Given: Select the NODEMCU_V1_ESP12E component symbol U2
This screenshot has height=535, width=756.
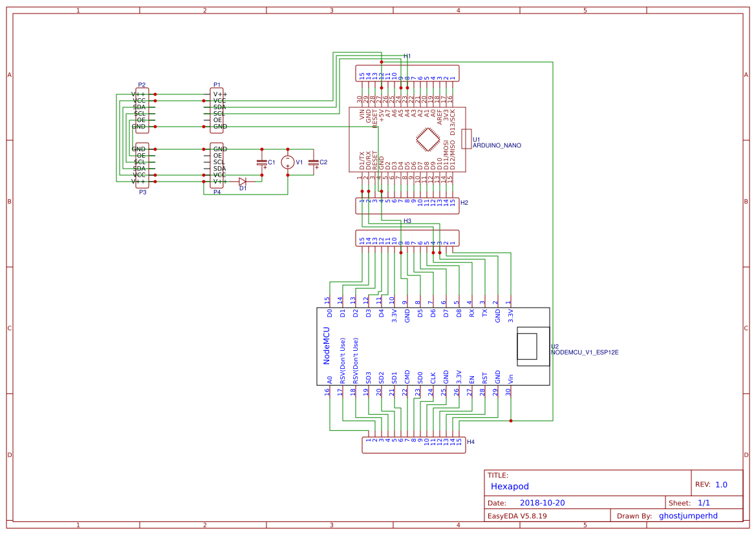Looking at the screenshot, I should point(433,346).
